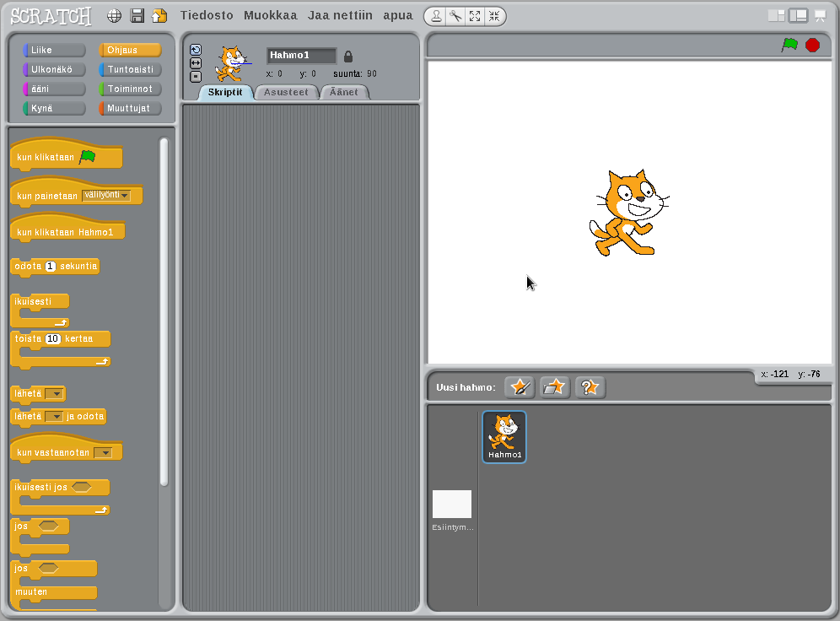Select the Ulkonäkö block category
840x621 pixels.
click(x=54, y=69)
